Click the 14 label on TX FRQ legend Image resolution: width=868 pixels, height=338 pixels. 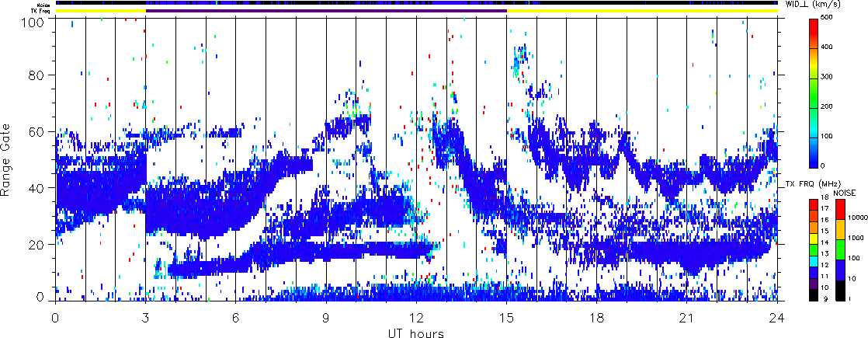(824, 242)
